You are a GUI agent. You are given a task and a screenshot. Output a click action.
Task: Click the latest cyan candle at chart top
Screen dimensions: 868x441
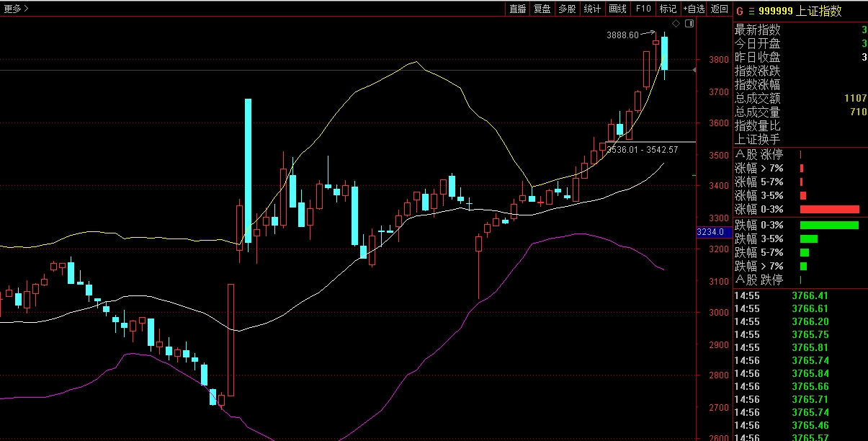pyautogui.click(x=664, y=53)
